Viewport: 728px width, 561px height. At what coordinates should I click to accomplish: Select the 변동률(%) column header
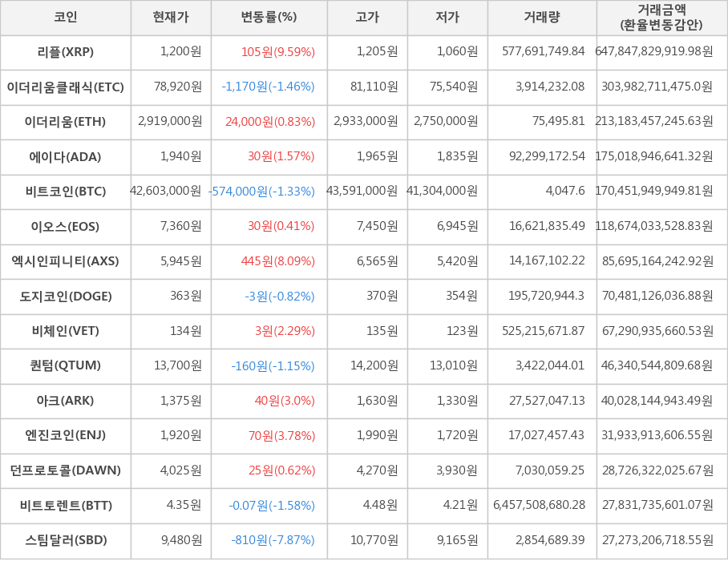269,18
